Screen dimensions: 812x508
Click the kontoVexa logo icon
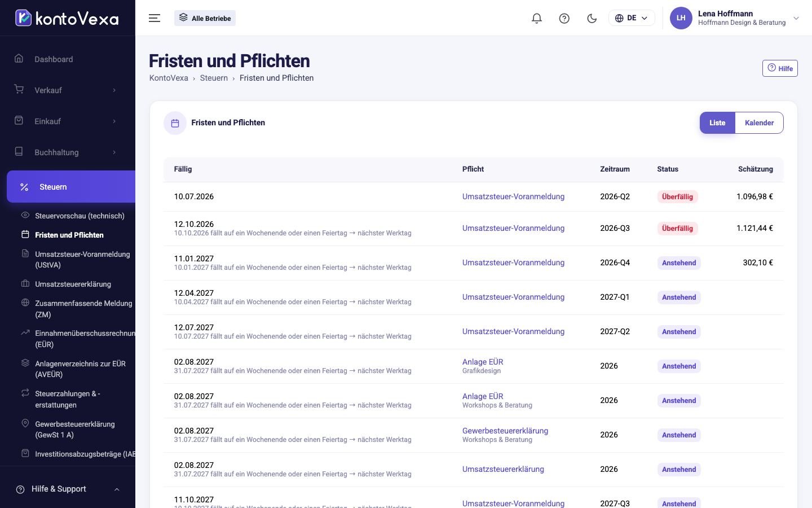click(x=23, y=18)
